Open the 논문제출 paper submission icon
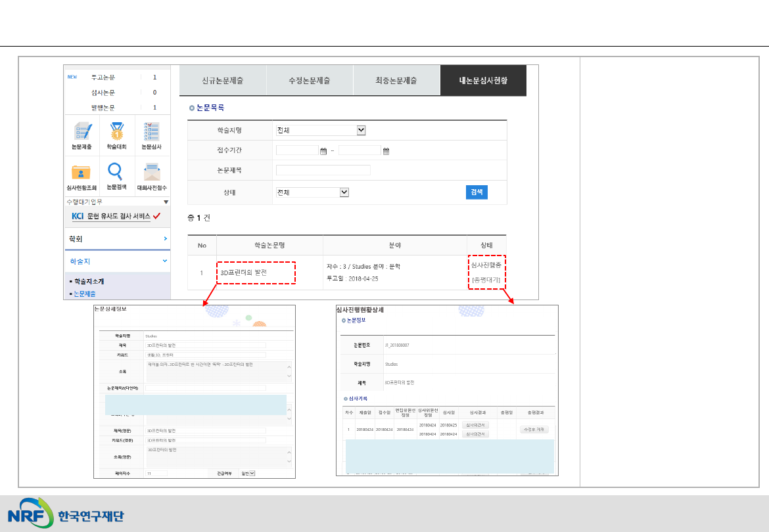Image resolution: width=769 pixels, height=532 pixels. (x=82, y=133)
